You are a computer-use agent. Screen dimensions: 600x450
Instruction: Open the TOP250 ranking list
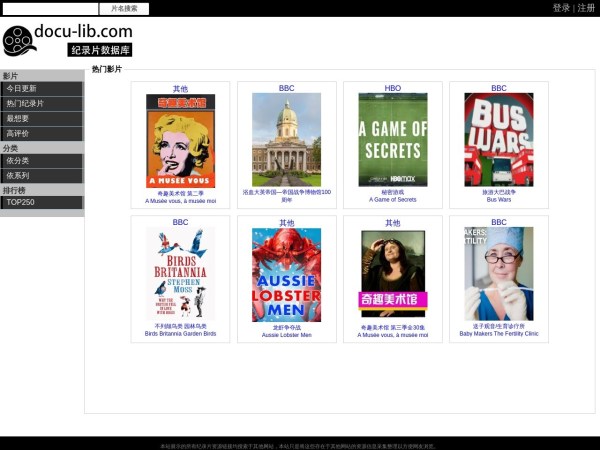[x=42, y=202]
